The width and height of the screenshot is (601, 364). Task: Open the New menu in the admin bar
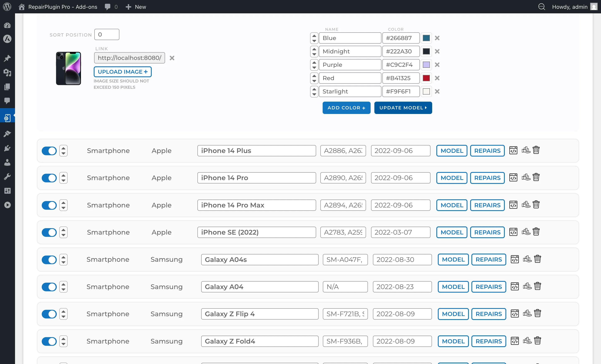(x=136, y=7)
